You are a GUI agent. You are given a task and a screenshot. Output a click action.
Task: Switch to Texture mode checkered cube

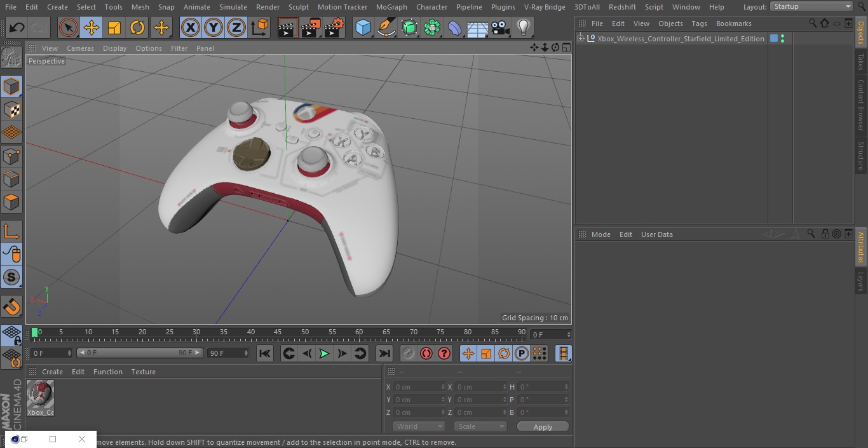tap(11, 110)
